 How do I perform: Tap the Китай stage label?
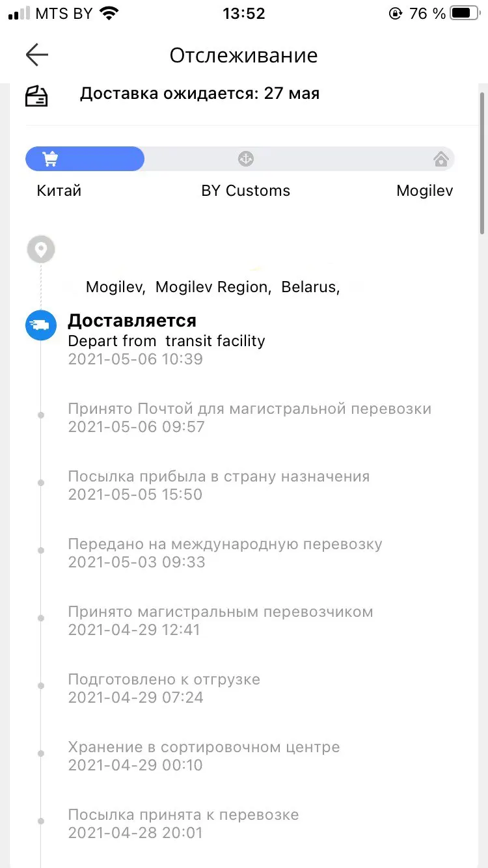[59, 191]
